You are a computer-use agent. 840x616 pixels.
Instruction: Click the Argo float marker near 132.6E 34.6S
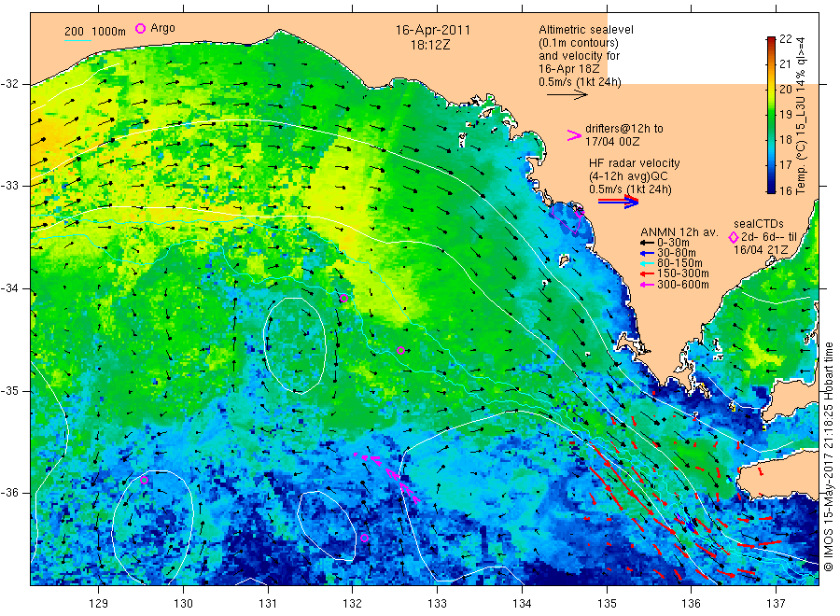[x=400, y=350]
